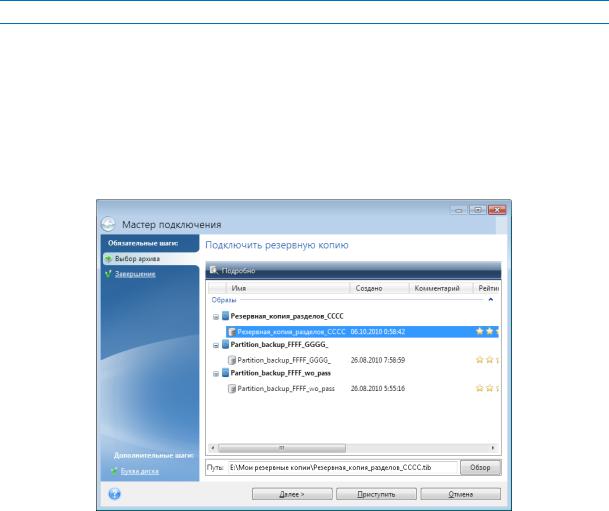Click bold Резервная_копия_разделов_CCCC group name
This screenshot has width=609, height=511.
click(x=287, y=316)
